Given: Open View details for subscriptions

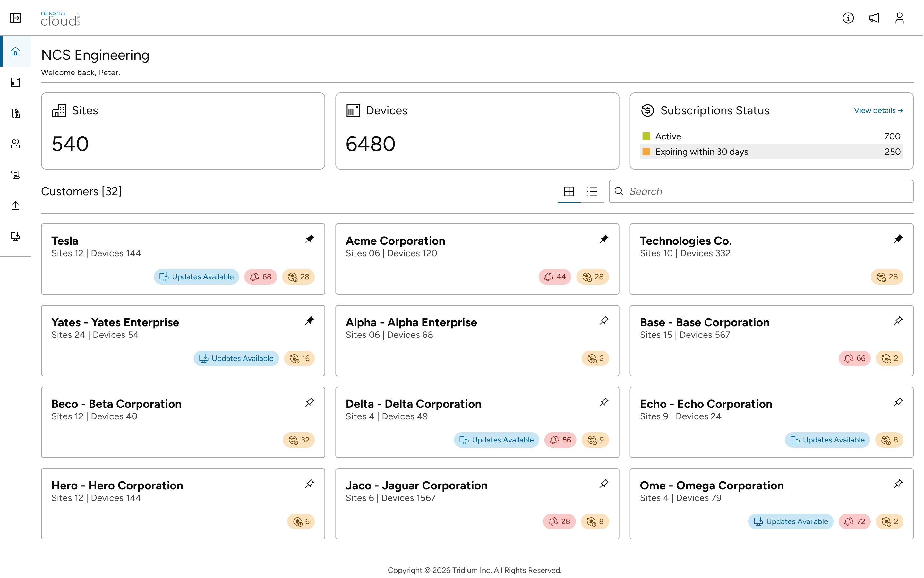Looking at the screenshot, I should 878,110.
